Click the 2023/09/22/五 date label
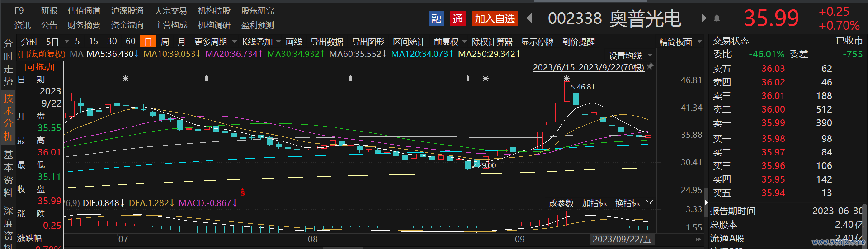Viewport: 868px width, 249px height. tap(622, 239)
